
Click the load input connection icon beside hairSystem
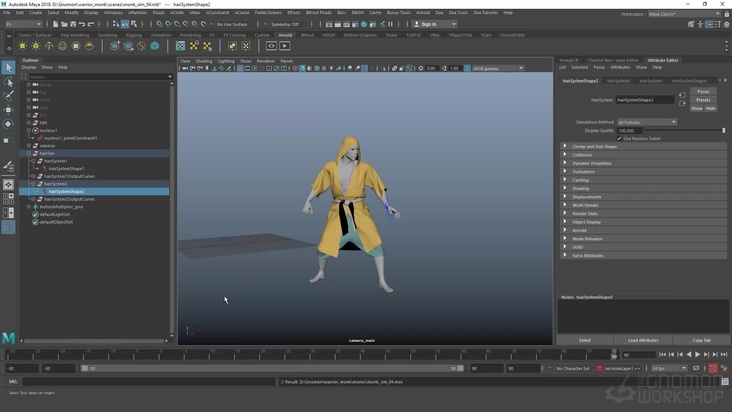point(682,95)
